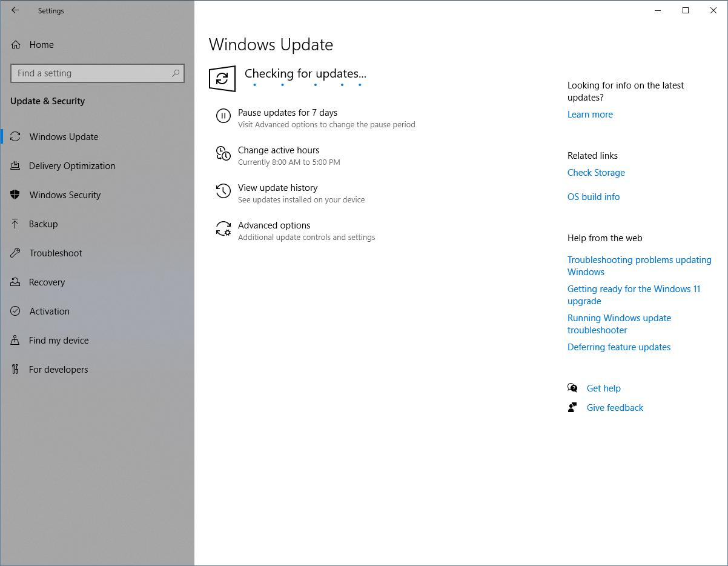The height and width of the screenshot is (566, 728).
Task: Open Running Windows update troubleshooter link
Action: (x=620, y=324)
